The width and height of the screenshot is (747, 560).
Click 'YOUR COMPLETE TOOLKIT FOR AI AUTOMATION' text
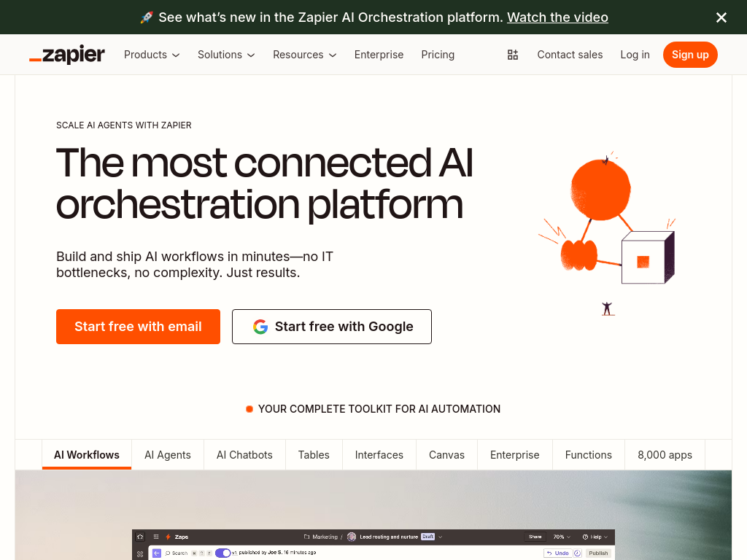click(379, 409)
